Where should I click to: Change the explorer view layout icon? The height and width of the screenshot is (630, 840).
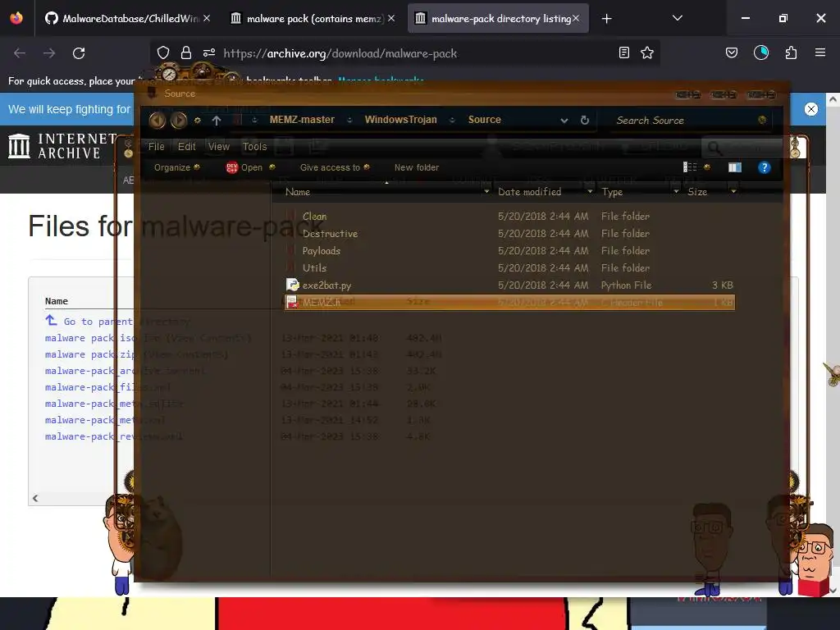[690, 167]
